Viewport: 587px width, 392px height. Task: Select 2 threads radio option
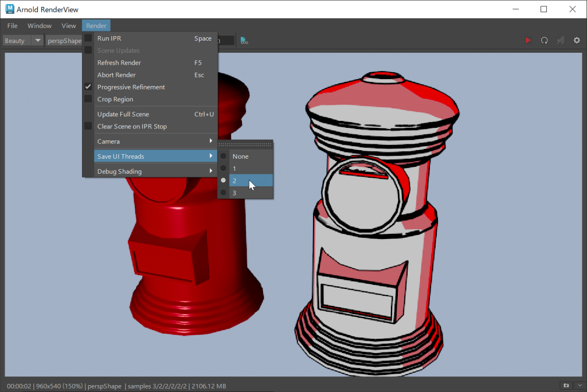(x=245, y=181)
